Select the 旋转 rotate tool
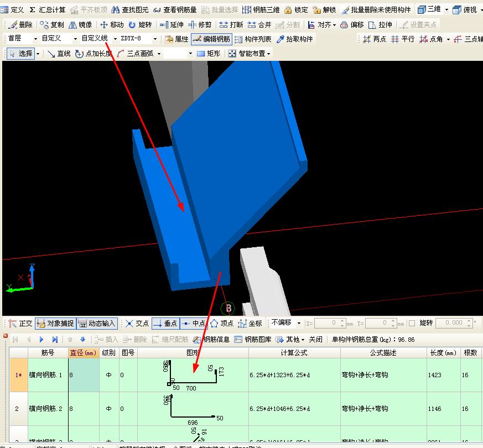483x448 pixels. (140, 25)
